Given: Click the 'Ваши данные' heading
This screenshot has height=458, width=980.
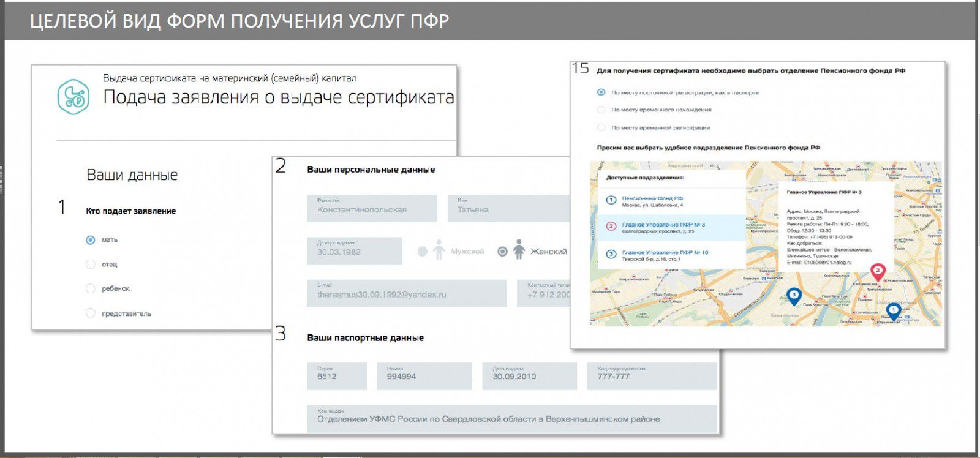Looking at the screenshot, I should pyautogui.click(x=132, y=175).
